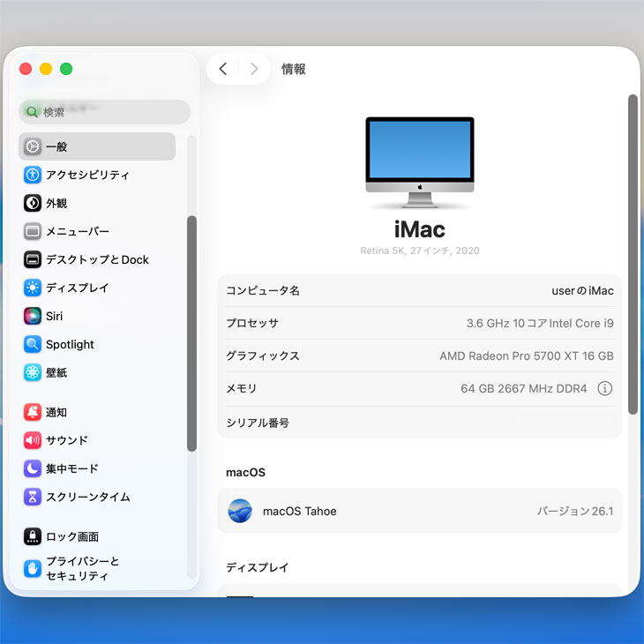644x644 pixels.
Task: Open アクセシビリティ settings icon
Action: pyautogui.click(x=33, y=175)
